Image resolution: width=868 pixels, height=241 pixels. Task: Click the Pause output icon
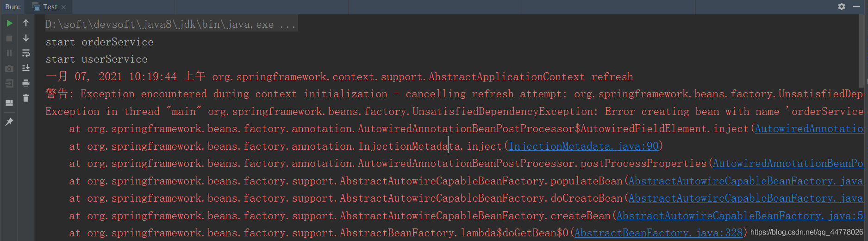9,53
